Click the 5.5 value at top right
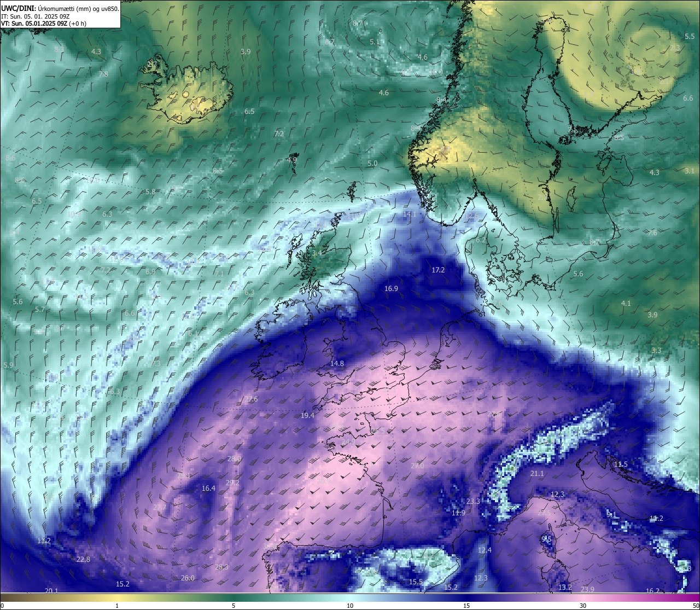 tap(690, 36)
